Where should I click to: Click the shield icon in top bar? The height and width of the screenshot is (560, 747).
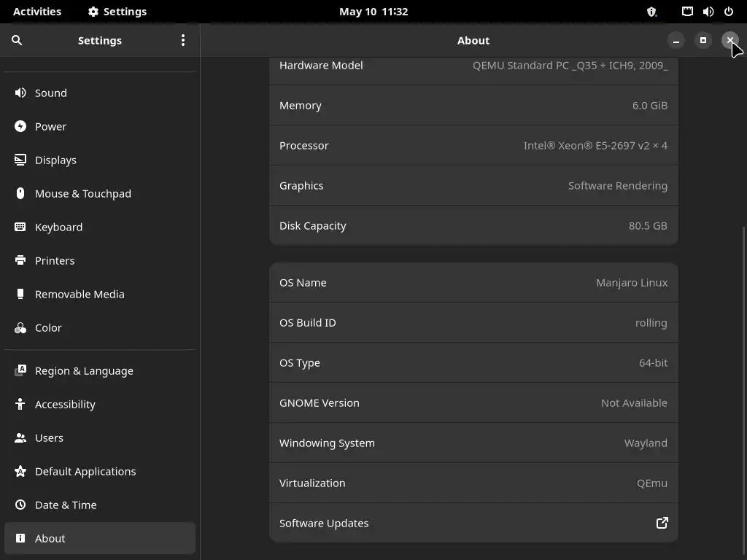point(651,12)
